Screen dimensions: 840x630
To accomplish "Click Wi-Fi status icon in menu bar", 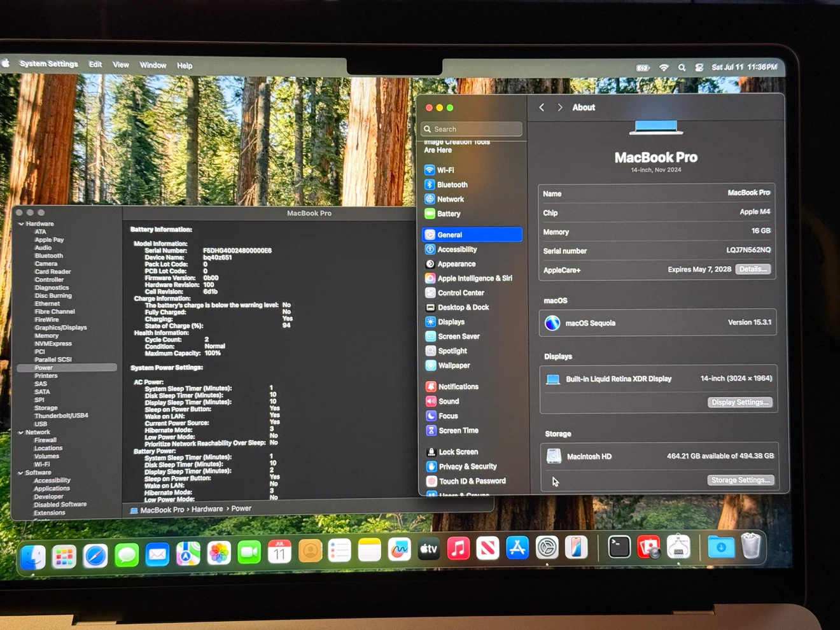I will (x=664, y=67).
